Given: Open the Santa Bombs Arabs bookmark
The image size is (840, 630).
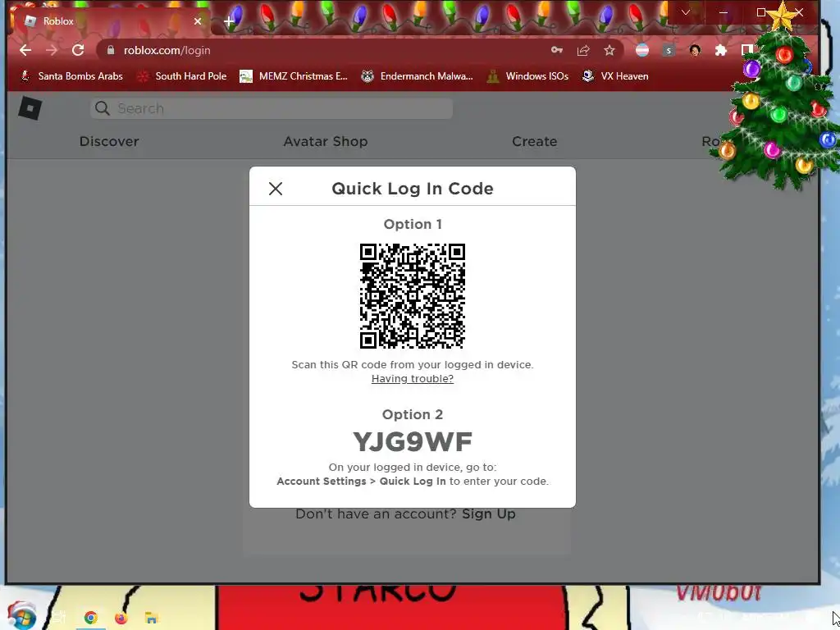Looking at the screenshot, I should coord(72,76).
